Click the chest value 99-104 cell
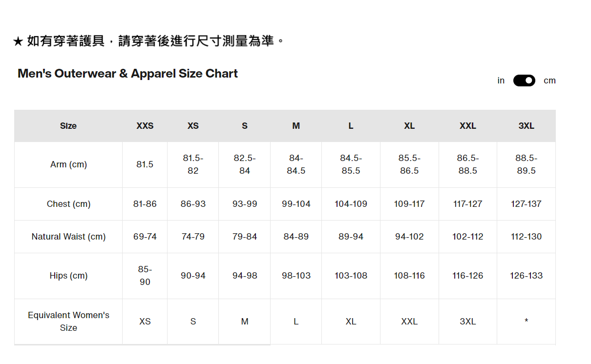The height and width of the screenshot is (364, 591). pyautogui.click(x=296, y=204)
